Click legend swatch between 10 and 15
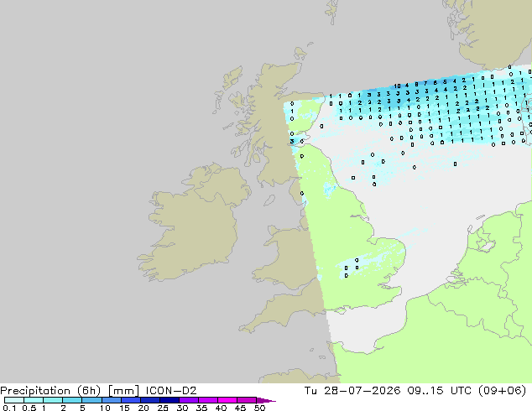This screenshot has height=411, width=532. [111, 400]
